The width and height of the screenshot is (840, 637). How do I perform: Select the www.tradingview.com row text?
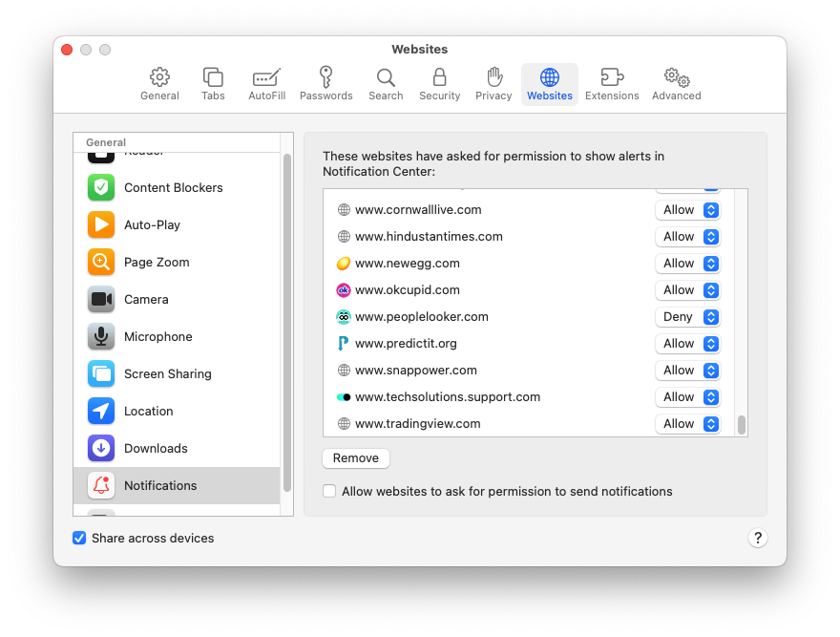[417, 424]
